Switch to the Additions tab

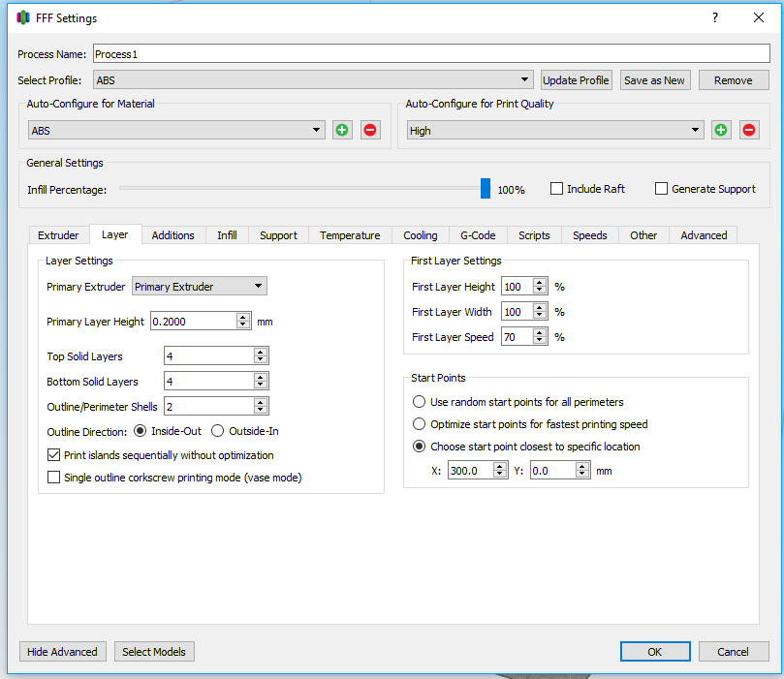click(x=173, y=235)
